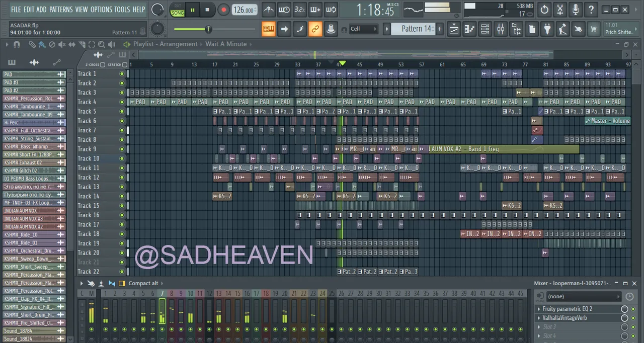Open the EDIT menu
The height and width of the screenshot is (343, 644).
[x=29, y=10]
